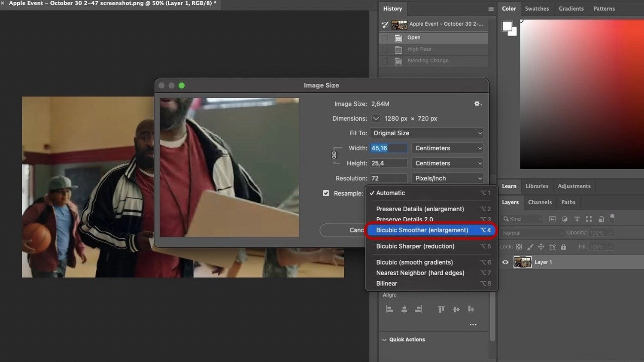Switch to the Swatches tab
Screen dimensions: 644x362
[x=537, y=9]
